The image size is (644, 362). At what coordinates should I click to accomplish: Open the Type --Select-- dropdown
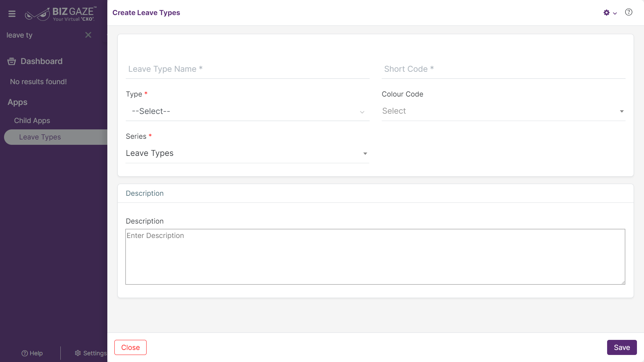tap(248, 111)
